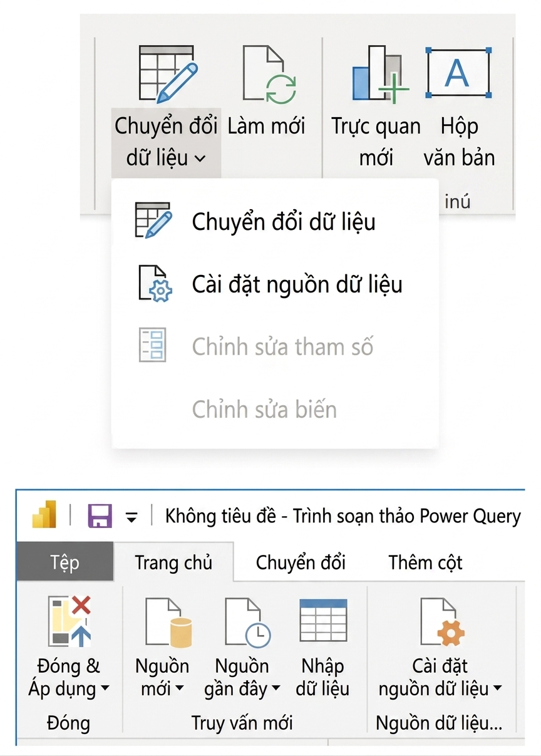The width and height of the screenshot is (541, 756).
Task: Click the Nguồn dữ liệu... group label
Action: tap(439, 723)
